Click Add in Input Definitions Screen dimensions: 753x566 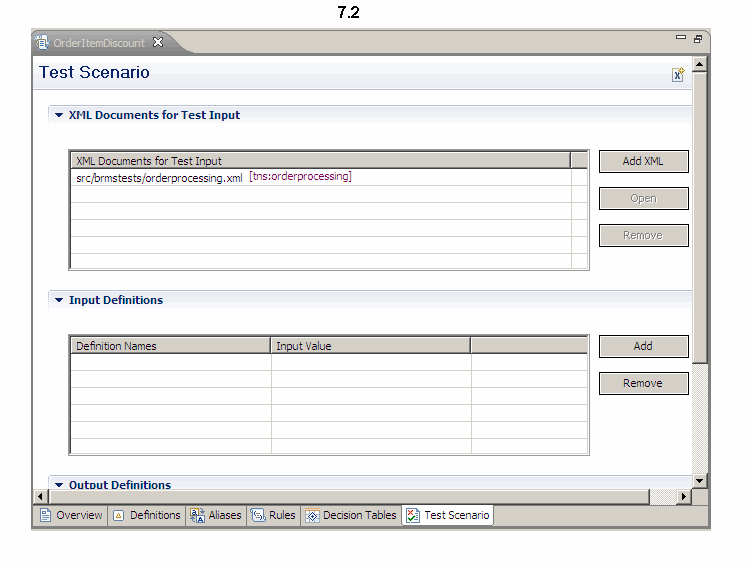643,346
